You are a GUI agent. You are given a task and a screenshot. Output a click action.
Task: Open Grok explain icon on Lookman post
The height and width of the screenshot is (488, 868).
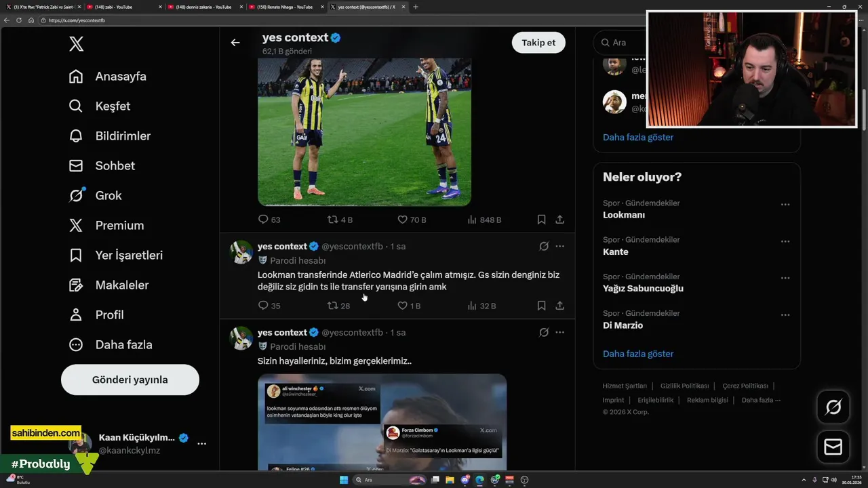click(544, 247)
